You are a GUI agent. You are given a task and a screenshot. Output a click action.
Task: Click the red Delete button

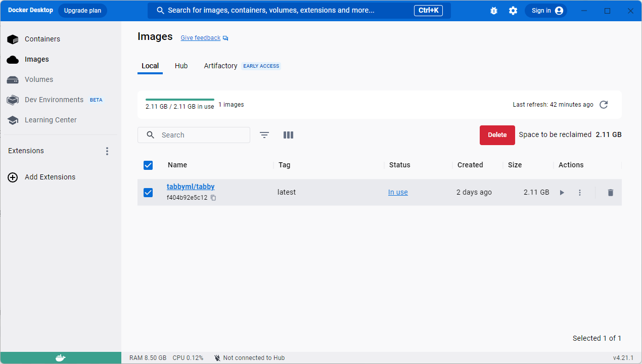pos(497,135)
